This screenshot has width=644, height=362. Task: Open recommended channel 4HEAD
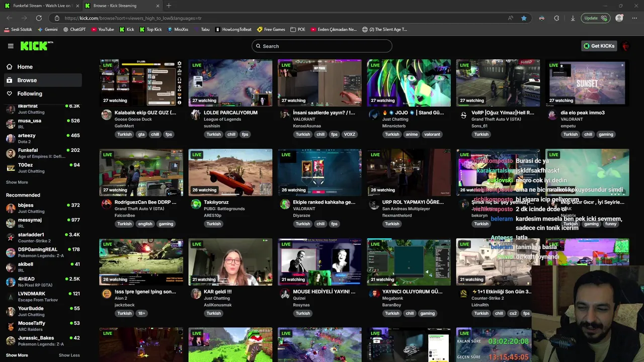point(42,282)
